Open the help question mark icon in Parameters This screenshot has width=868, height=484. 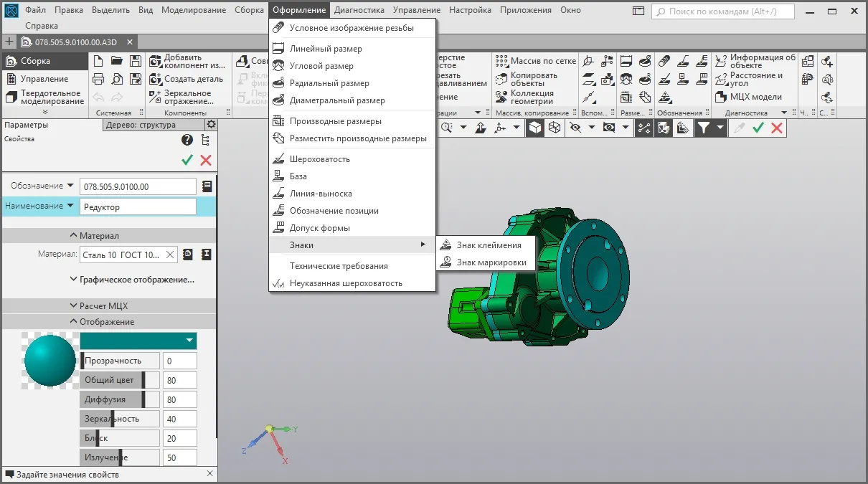(187, 140)
